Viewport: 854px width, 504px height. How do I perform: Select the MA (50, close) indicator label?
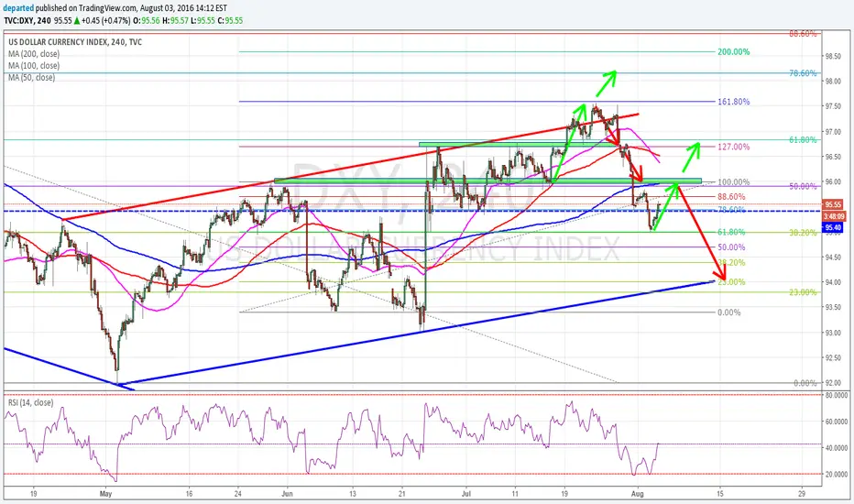31,77
